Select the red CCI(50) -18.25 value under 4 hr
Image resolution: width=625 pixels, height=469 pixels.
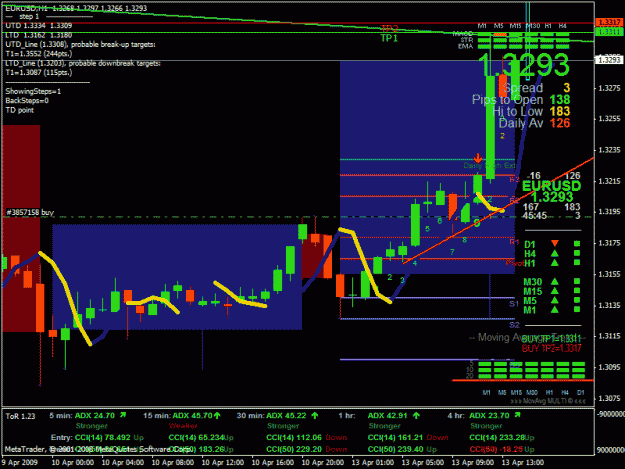point(496,449)
